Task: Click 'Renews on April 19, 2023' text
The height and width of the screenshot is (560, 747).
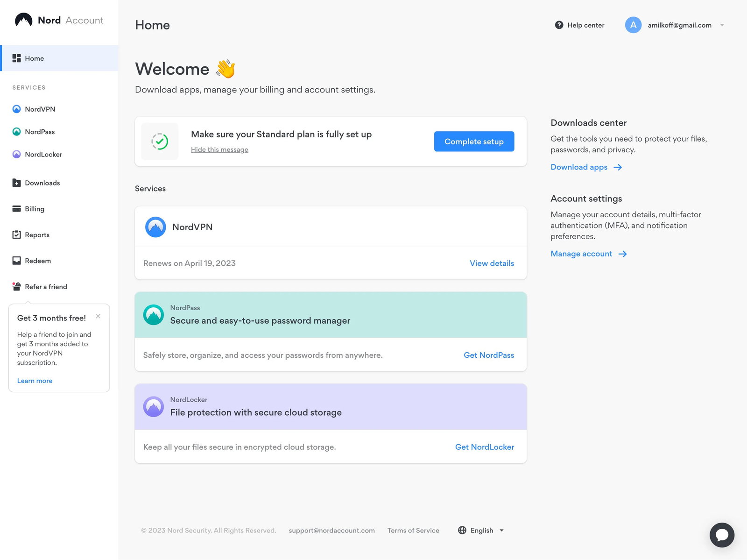Action: click(x=190, y=263)
